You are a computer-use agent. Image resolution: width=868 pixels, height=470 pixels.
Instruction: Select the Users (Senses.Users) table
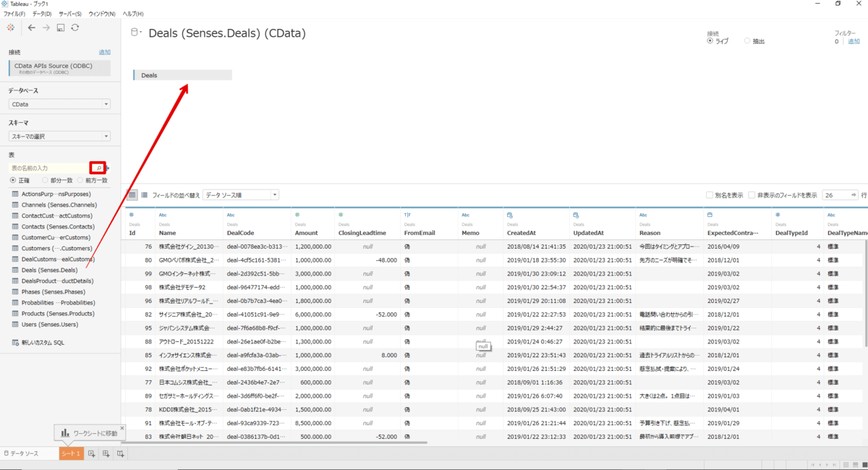[x=49, y=324]
